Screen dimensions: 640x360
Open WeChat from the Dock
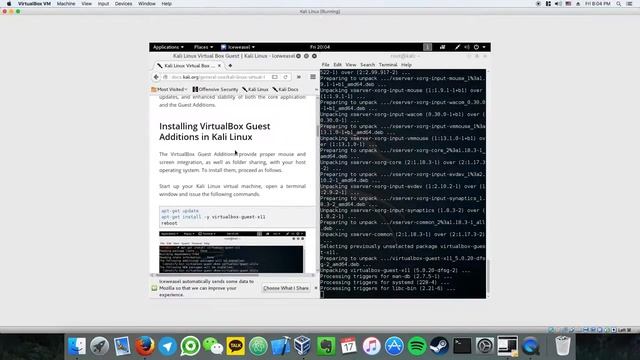point(213,346)
